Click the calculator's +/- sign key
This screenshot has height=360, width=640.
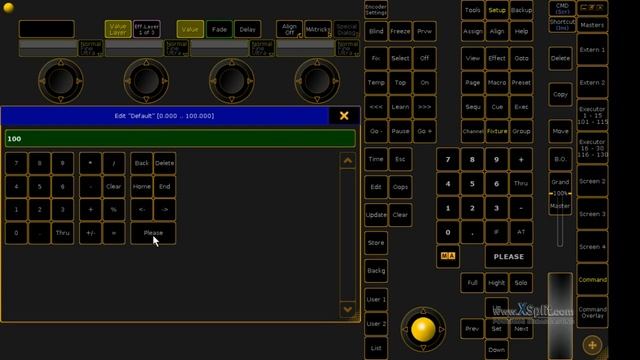pyautogui.click(x=90, y=233)
